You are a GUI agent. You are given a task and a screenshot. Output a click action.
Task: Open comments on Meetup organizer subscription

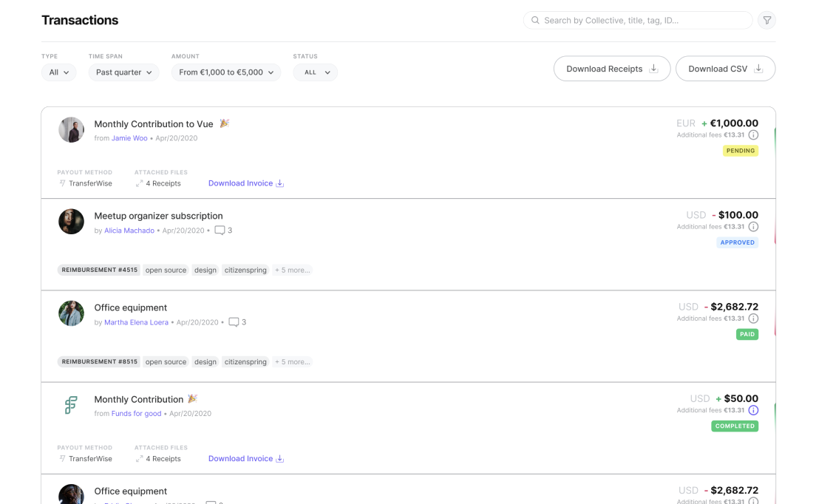(219, 230)
